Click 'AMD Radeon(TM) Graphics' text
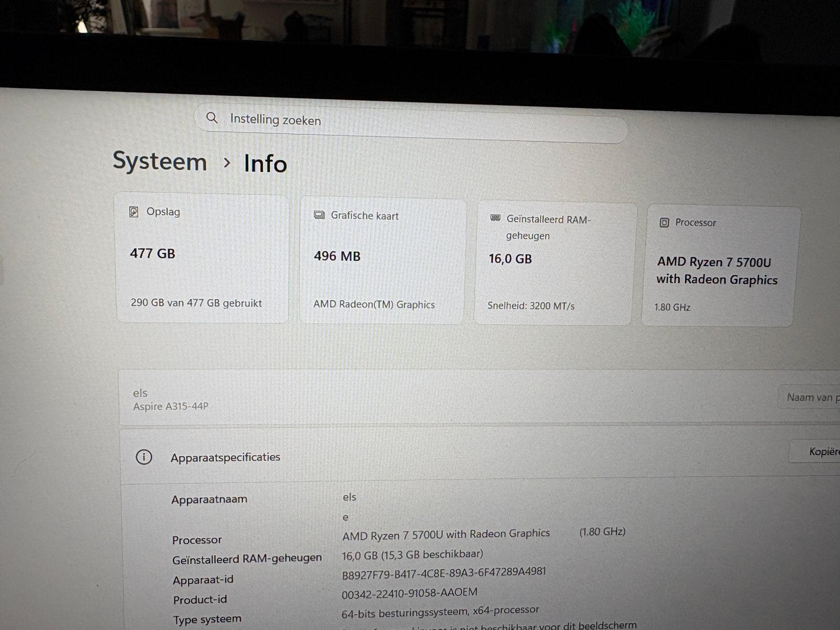The width and height of the screenshot is (840, 630). coord(374,305)
